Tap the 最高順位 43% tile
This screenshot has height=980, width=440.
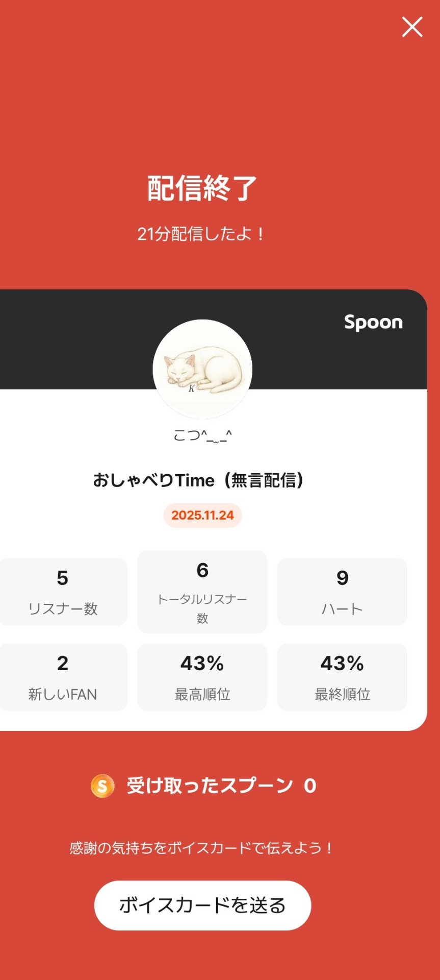click(x=202, y=677)
